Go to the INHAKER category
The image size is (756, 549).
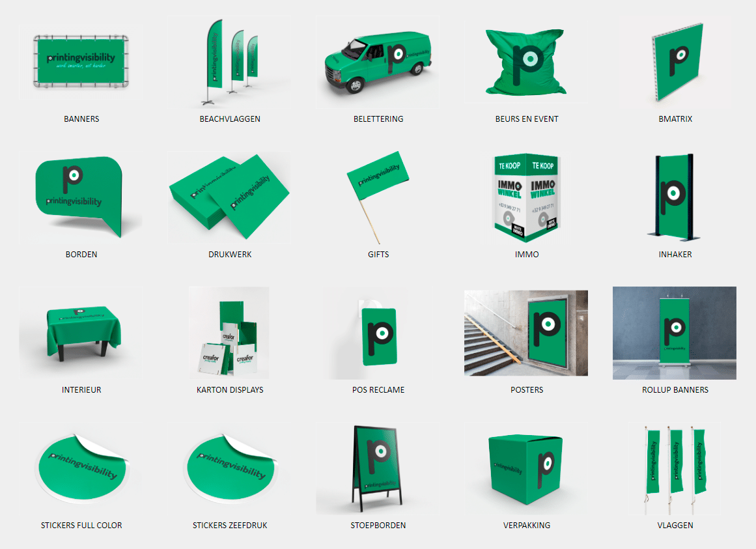(675, 254)
